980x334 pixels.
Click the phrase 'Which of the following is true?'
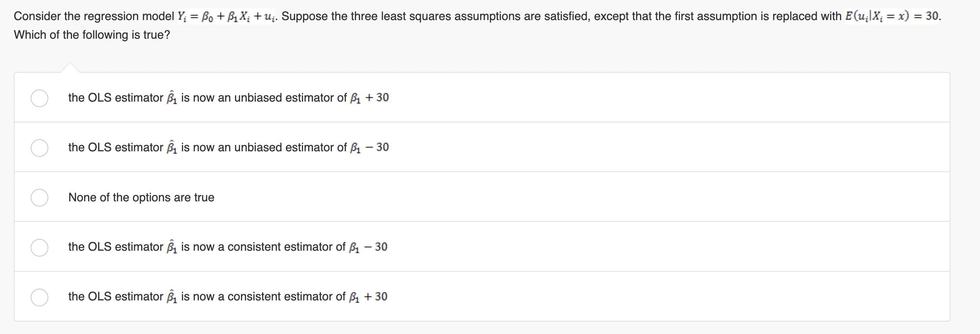[91, 35]
